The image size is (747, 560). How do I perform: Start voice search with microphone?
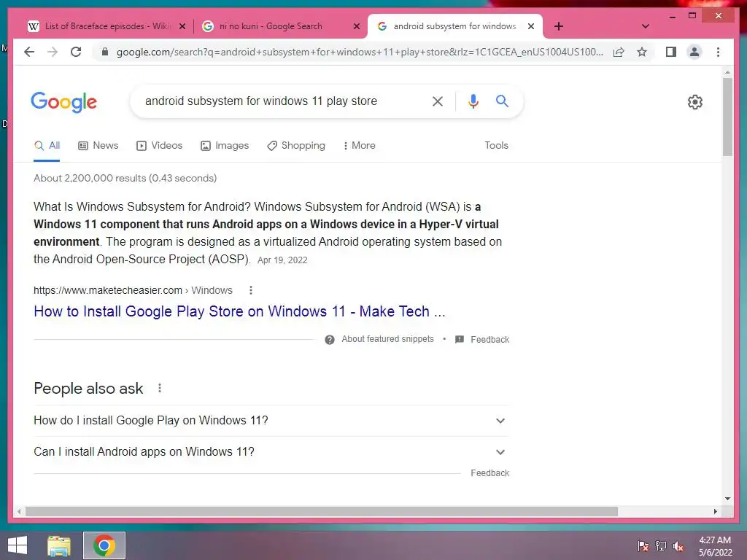[473, 101]
